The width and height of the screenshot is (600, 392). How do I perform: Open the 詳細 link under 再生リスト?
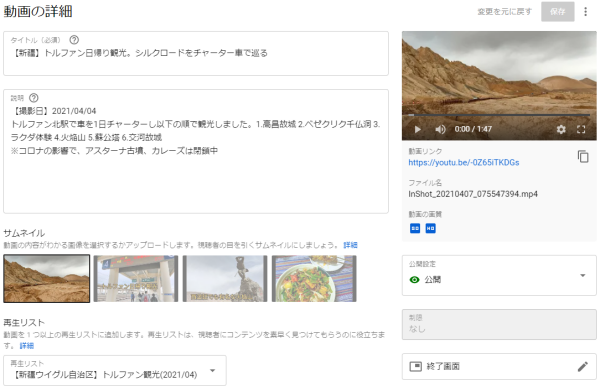pyautogui.click(x=27, y=346)
